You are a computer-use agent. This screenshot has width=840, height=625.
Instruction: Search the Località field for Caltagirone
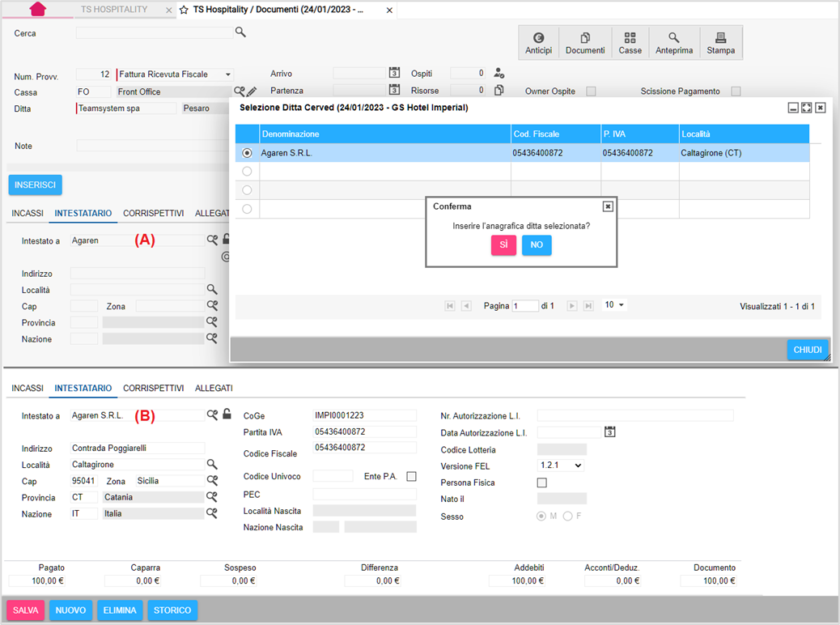(212, 464)
